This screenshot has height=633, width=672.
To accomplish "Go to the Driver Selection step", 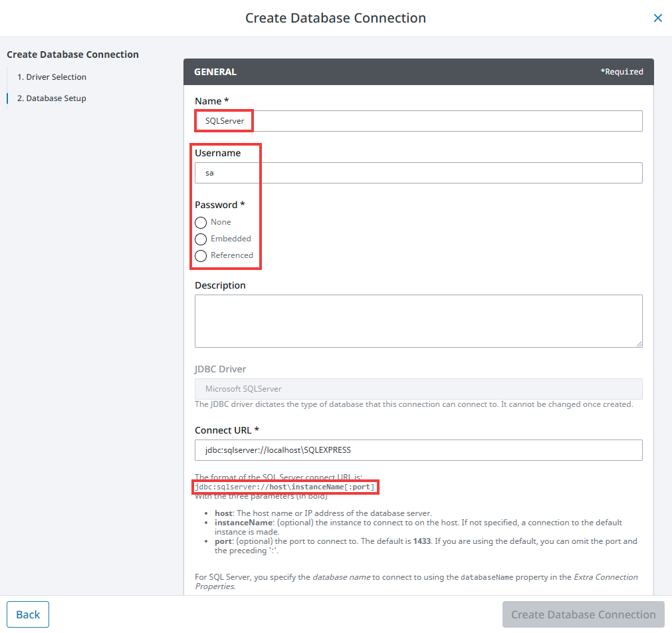I will (x=52, y=77).
